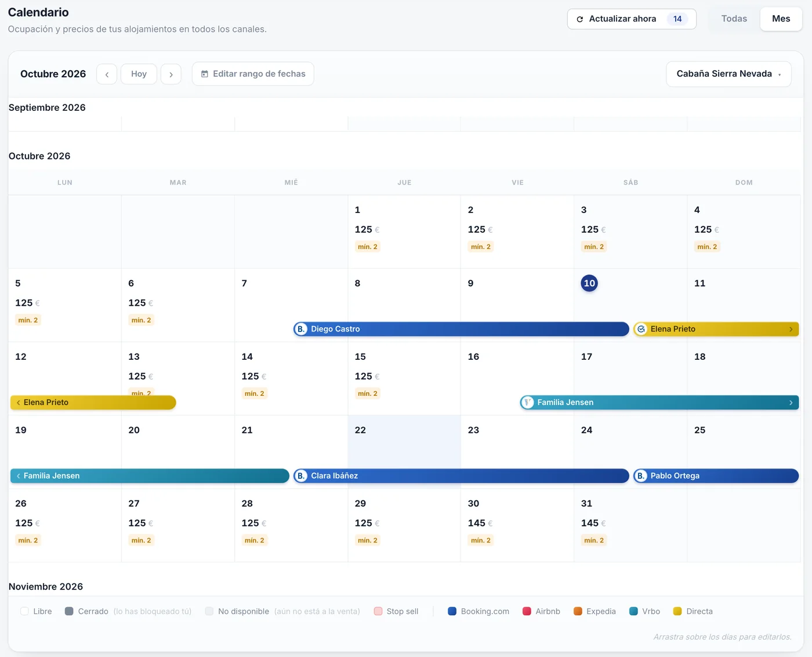Click the Booking.com icon on Pablo Ortega's reservation

coord(640,476)
